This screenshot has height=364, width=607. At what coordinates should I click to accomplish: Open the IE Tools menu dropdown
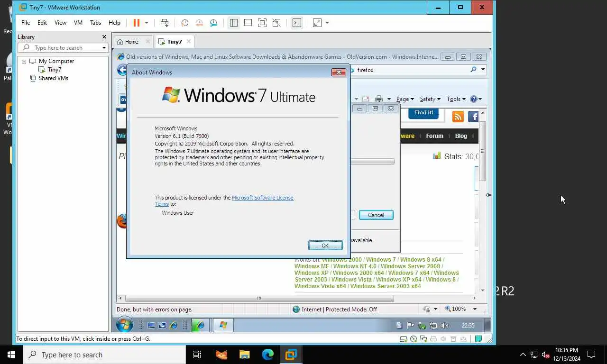pyautogui.click(x=456, y=99)
